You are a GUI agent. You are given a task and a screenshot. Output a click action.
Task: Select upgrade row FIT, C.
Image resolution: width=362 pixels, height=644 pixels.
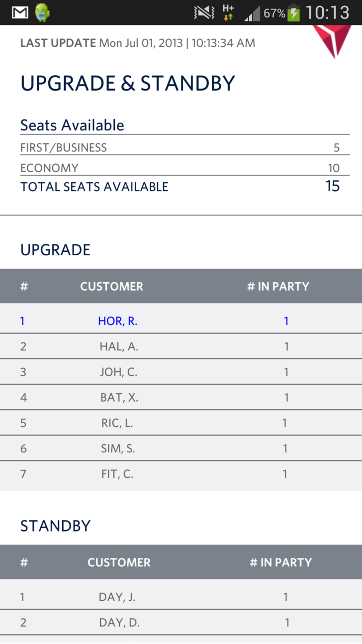pyautogui.click(x=181, y=474)
